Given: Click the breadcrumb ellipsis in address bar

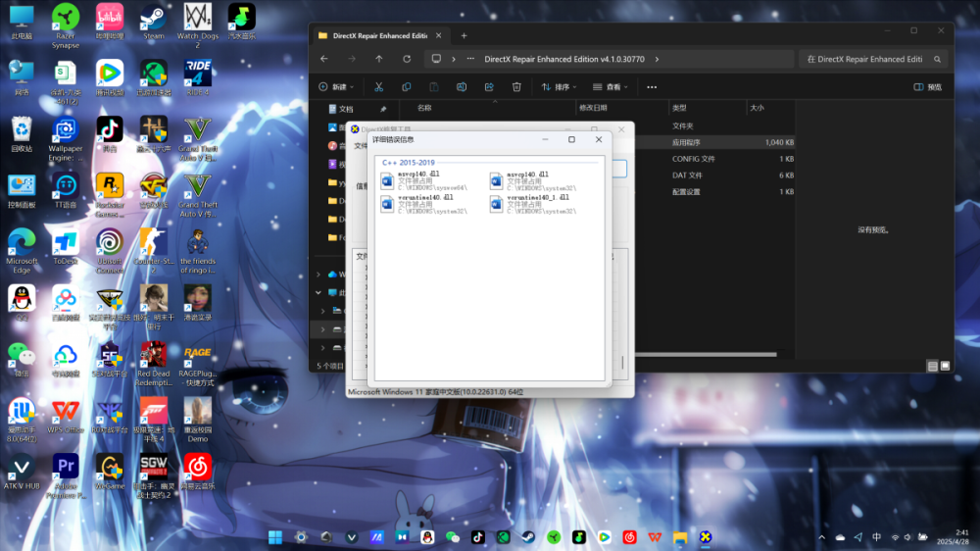Looking at the screenshot, I should pyautogui.click(x=470, y=59).
